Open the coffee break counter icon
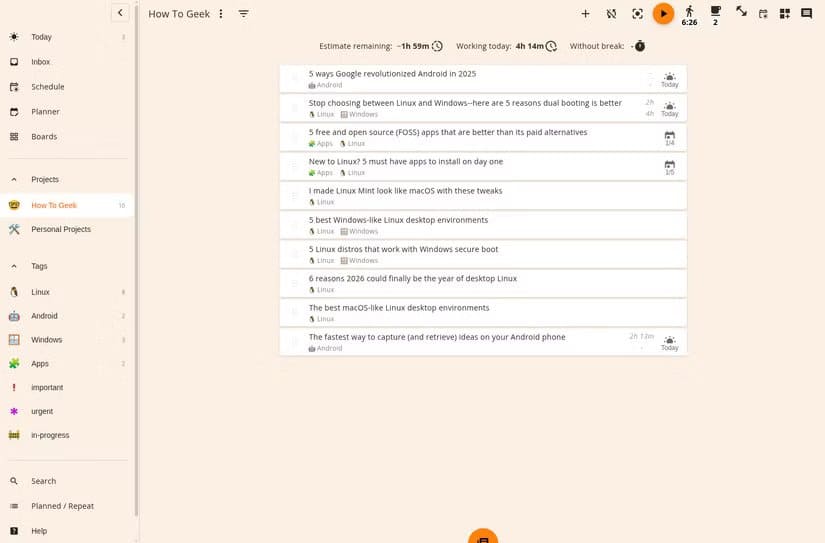825x543 pixels. coord(715,15)
